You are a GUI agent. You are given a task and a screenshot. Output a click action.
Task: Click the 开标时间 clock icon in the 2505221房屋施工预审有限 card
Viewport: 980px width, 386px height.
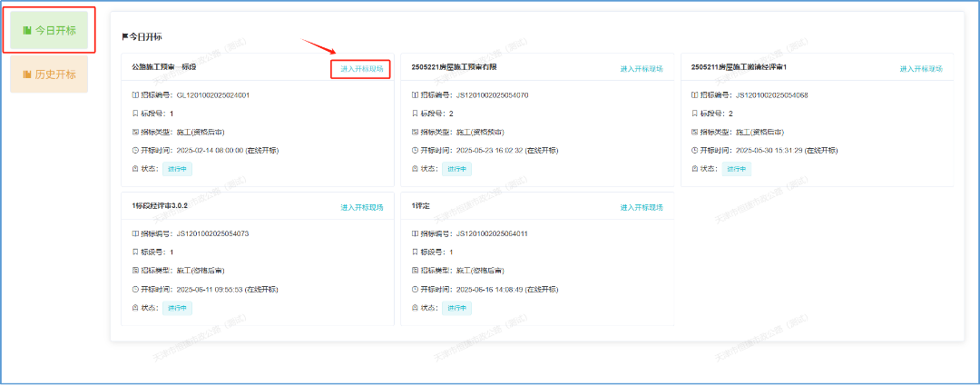[x=415, y=150]
